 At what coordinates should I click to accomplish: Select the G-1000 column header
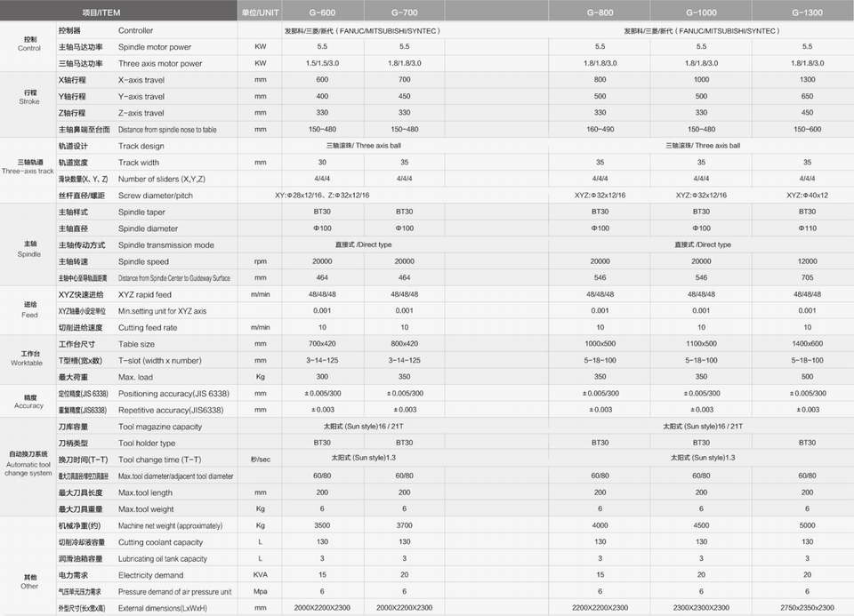click(701, 11)
